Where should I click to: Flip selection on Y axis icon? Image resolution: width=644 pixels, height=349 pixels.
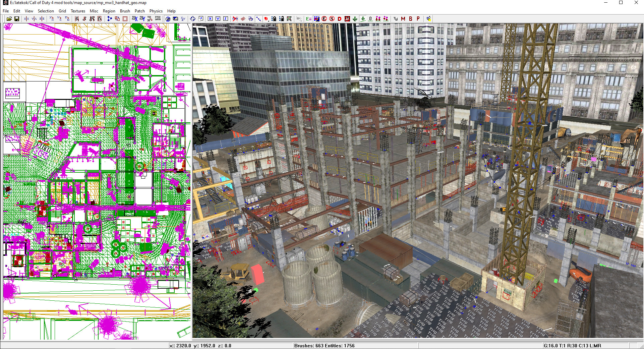tap(34, 19)
